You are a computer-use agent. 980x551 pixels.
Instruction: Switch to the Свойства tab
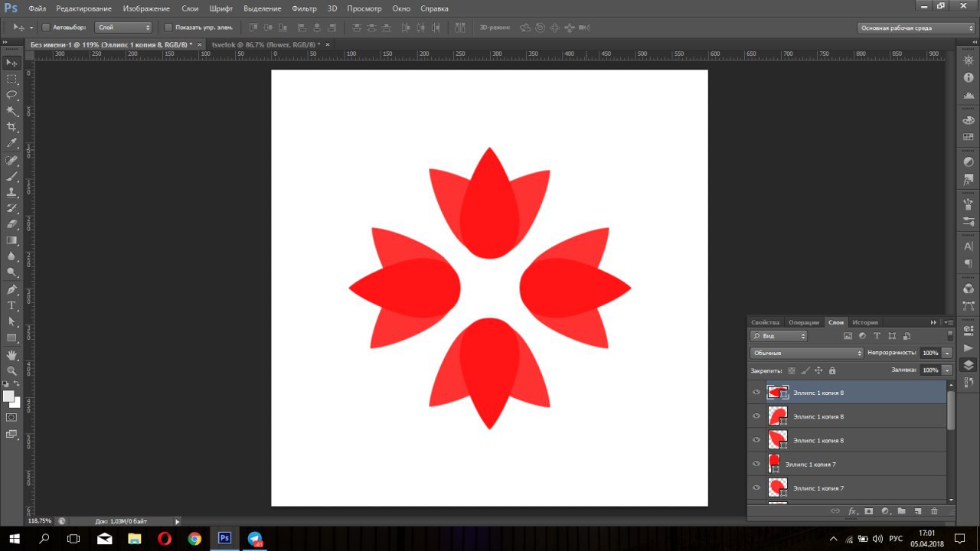(766, 322)
